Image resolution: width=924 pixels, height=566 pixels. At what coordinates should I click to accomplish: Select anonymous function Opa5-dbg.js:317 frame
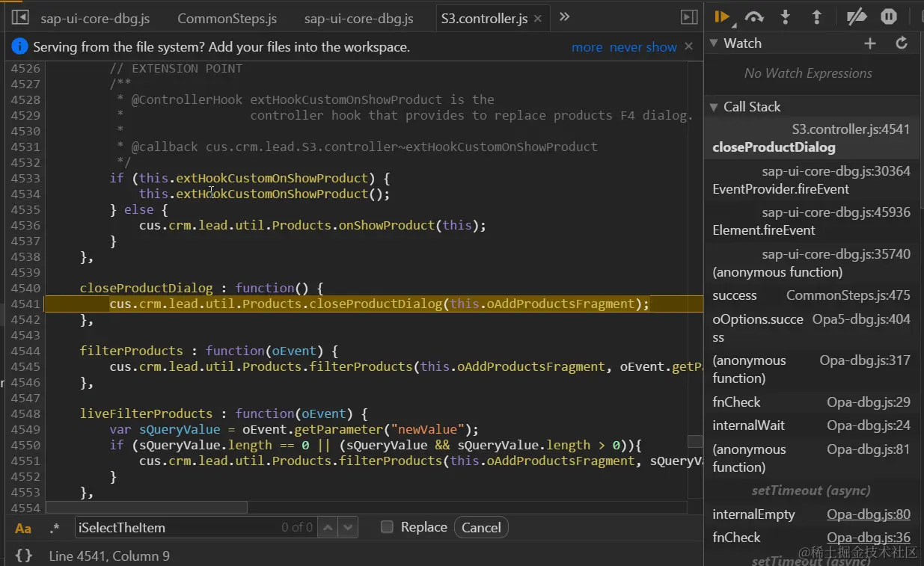(812, 369)
